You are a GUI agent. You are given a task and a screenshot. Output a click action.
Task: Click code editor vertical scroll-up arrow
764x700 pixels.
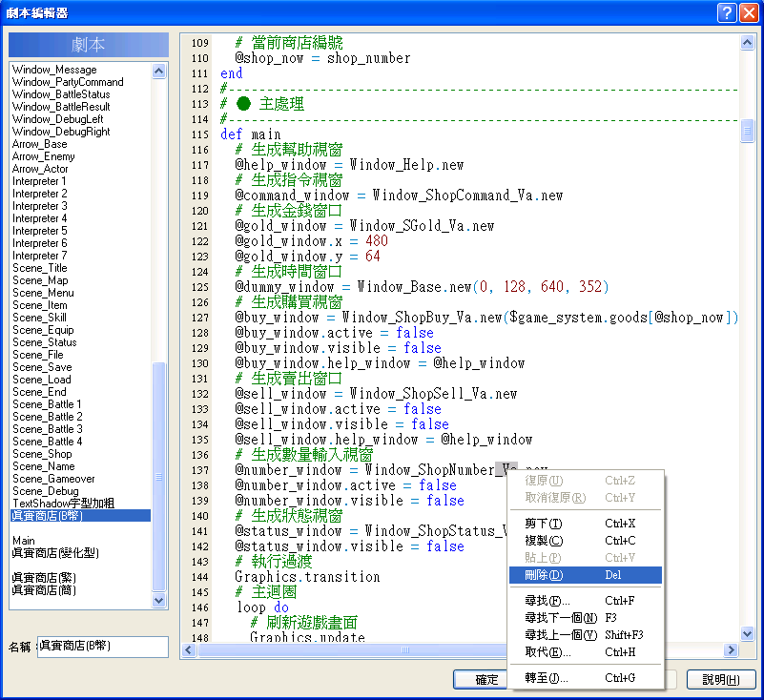click(747, 42)
